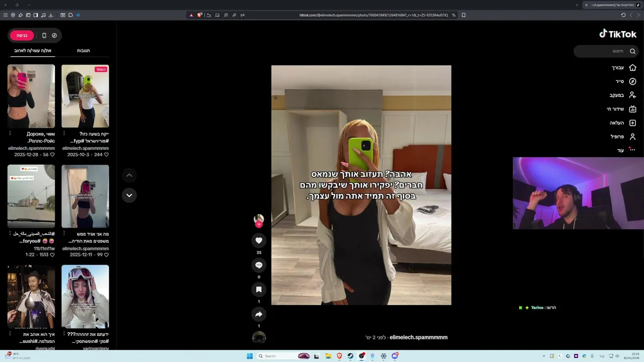Open the Explore (סייר) sidebar item
The image size is (644, 362).
tap(625, 81)
